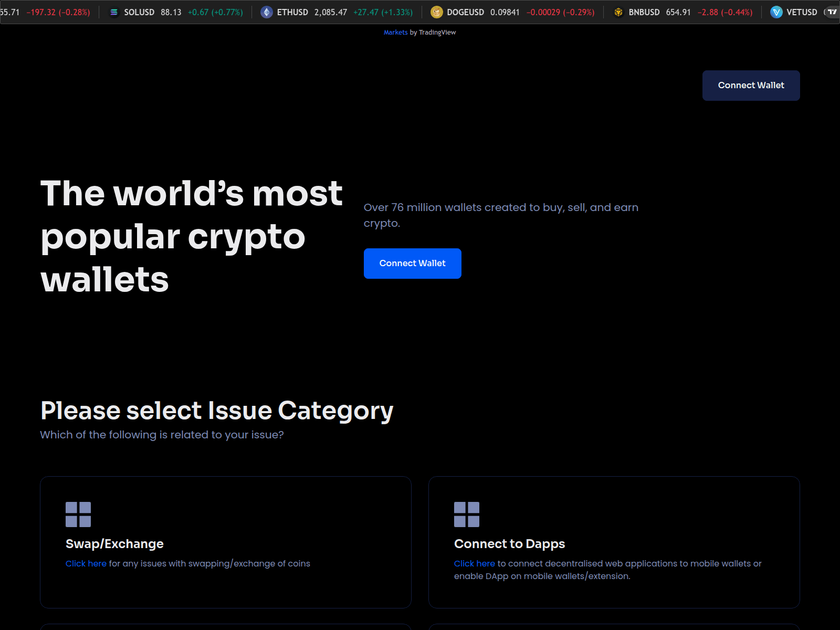Click the 'Please select Issue Category' heading
The image size is (840, 630).
tap(217, 411)
